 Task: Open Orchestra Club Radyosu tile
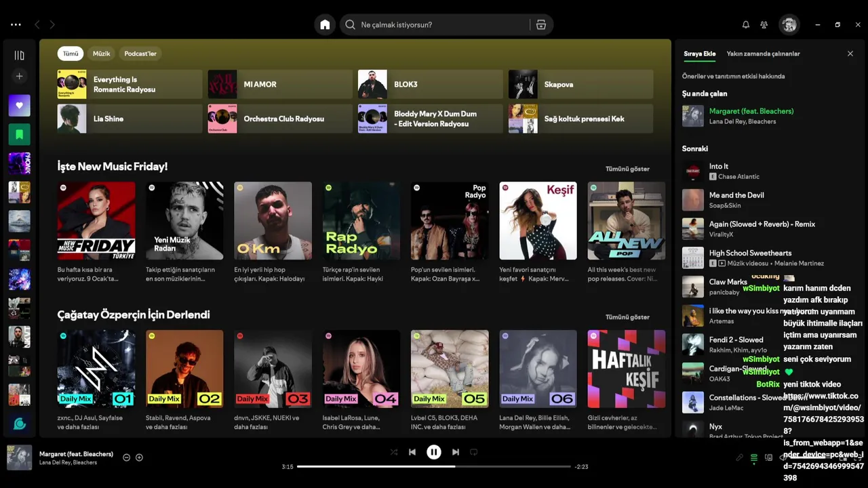coord(281,119)
